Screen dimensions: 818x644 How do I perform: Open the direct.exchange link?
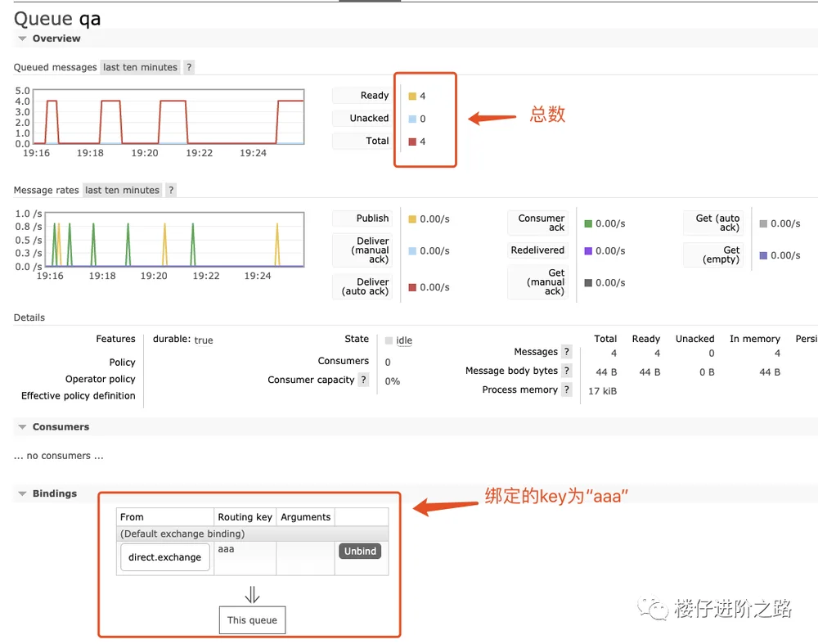point(165,556)
